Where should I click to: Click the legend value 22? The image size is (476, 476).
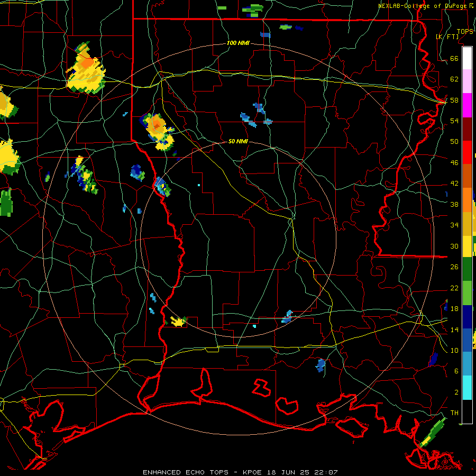point(454,288)
